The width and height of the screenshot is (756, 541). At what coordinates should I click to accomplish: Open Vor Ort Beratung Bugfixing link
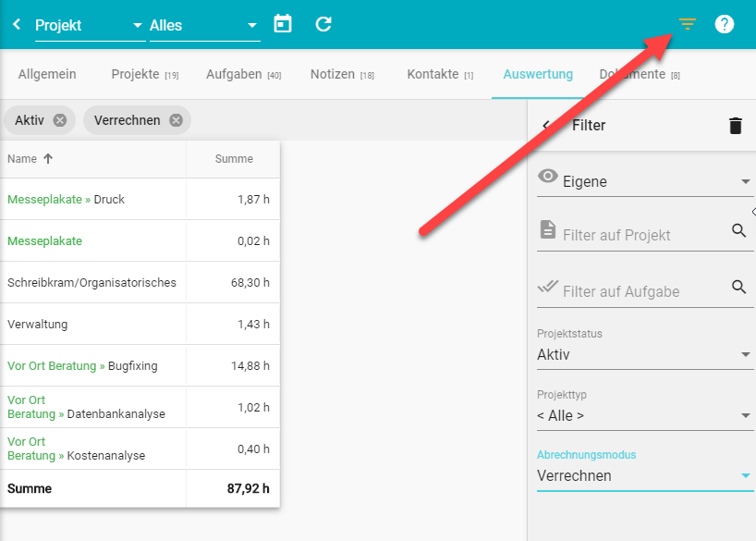pyautogui.click(x=52, y=366)
